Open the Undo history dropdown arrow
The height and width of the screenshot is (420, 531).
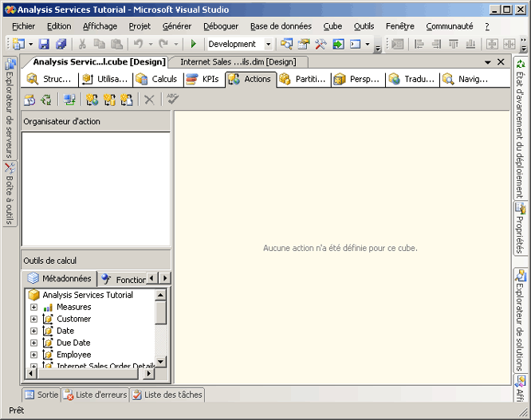(x=151, y=44)
